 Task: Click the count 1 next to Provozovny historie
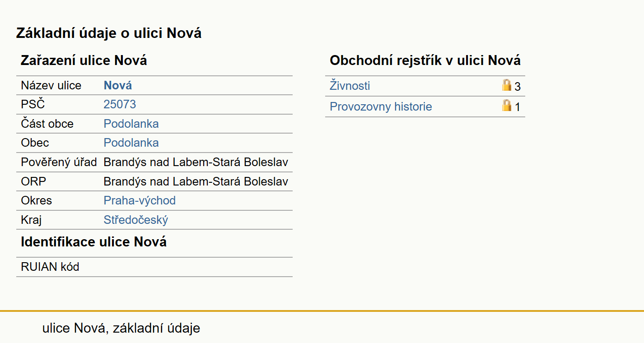(x=518, y=107)
